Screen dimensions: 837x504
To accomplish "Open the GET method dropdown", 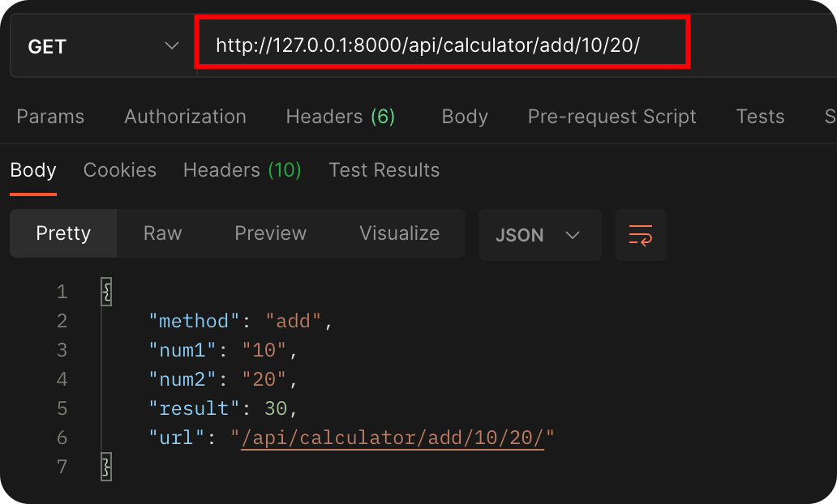I will pos(103,46).
